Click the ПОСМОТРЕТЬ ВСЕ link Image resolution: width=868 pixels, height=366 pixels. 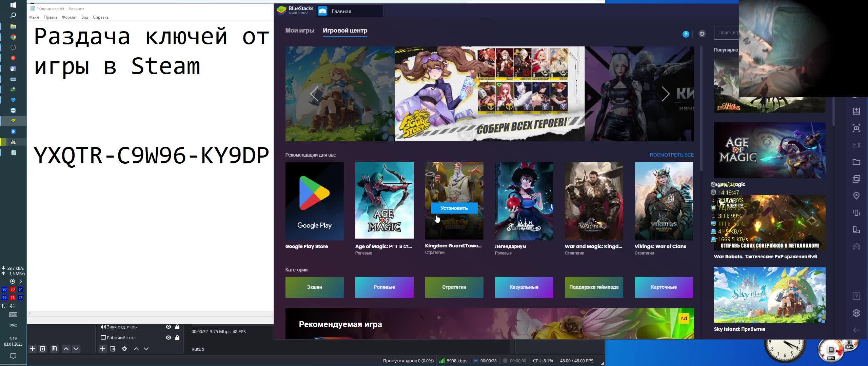coord(671,155)
